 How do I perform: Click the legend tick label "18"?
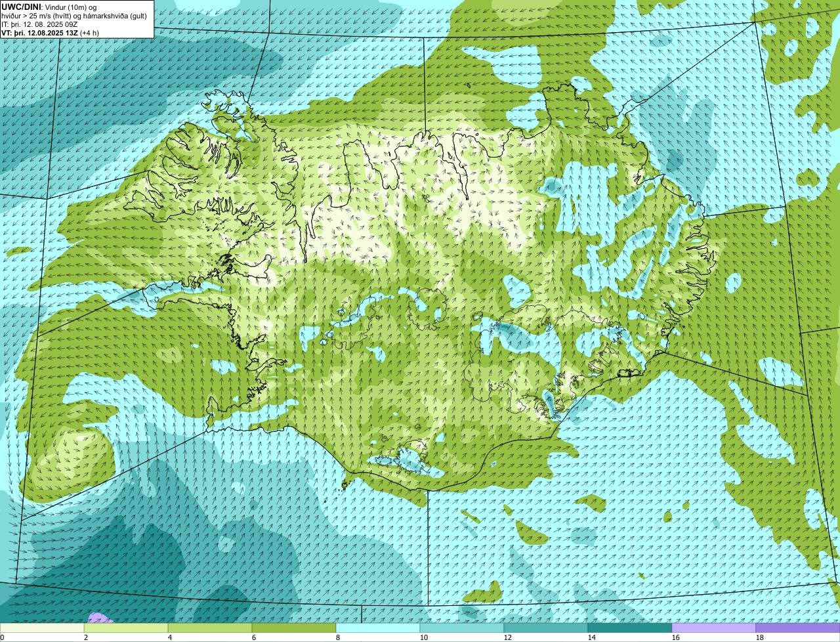tap(760, 637)
